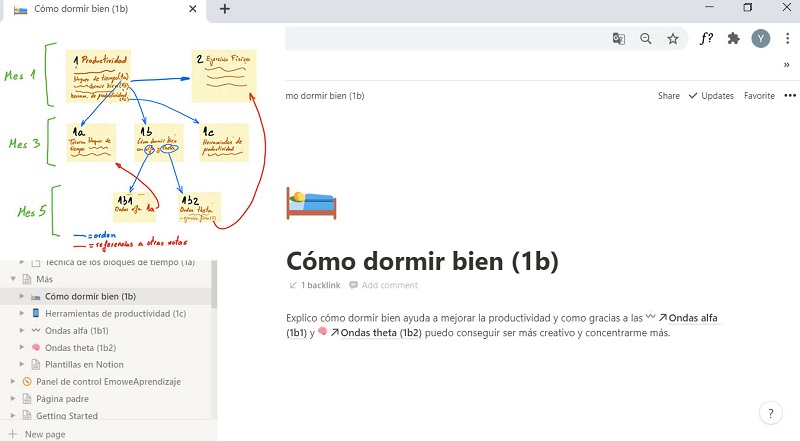Click the page icon of Getting Started
This screenshot has height=441, width=800.
click(27, 415)
